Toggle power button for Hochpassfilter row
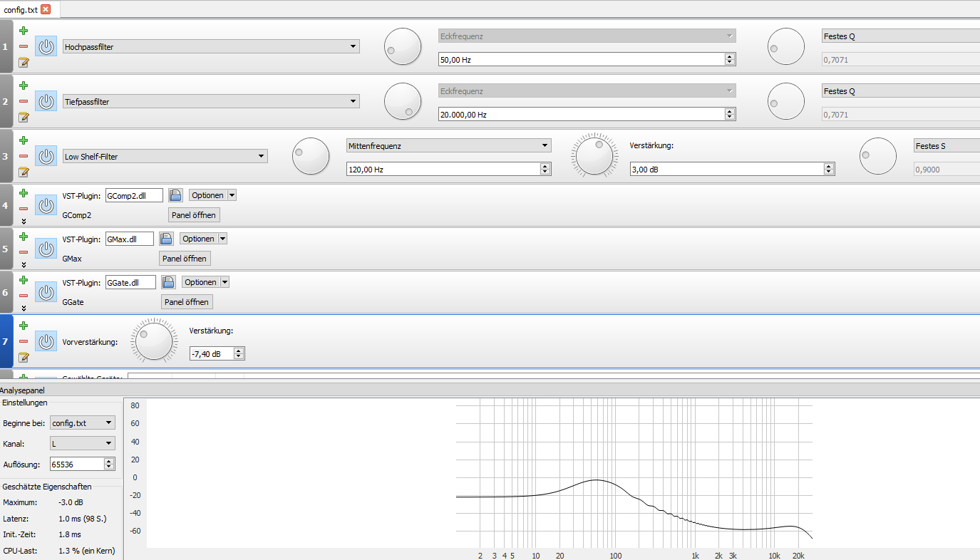 (46, 47)
